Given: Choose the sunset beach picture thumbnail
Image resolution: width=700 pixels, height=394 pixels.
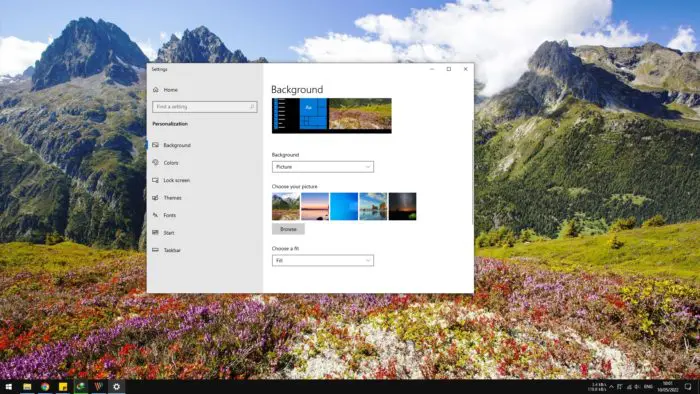Looking at the screenshot, I should (315, 207).
